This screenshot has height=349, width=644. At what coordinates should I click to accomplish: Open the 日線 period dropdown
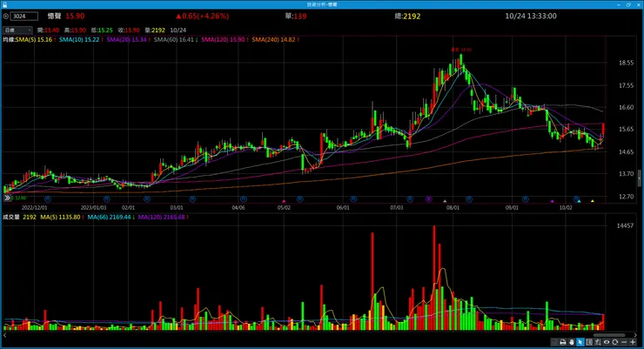pos(17,30)
